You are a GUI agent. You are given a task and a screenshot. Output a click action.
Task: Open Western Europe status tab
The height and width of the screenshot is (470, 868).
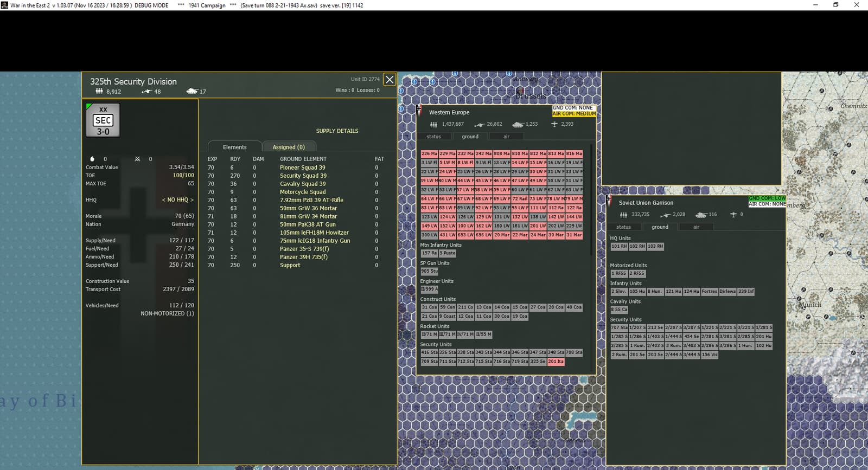coord(433,137)
